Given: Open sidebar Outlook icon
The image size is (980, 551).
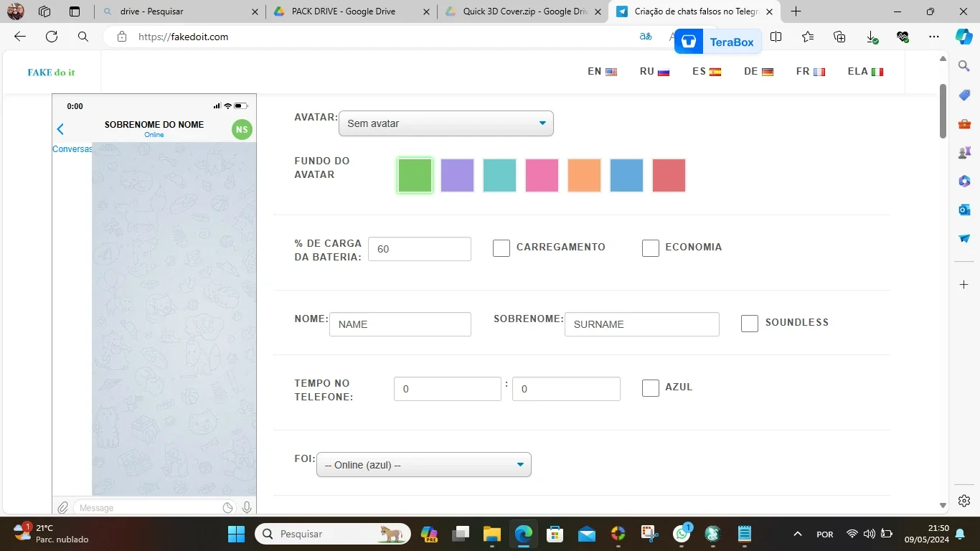Looking at the screenshot, I should coord(964,209).
